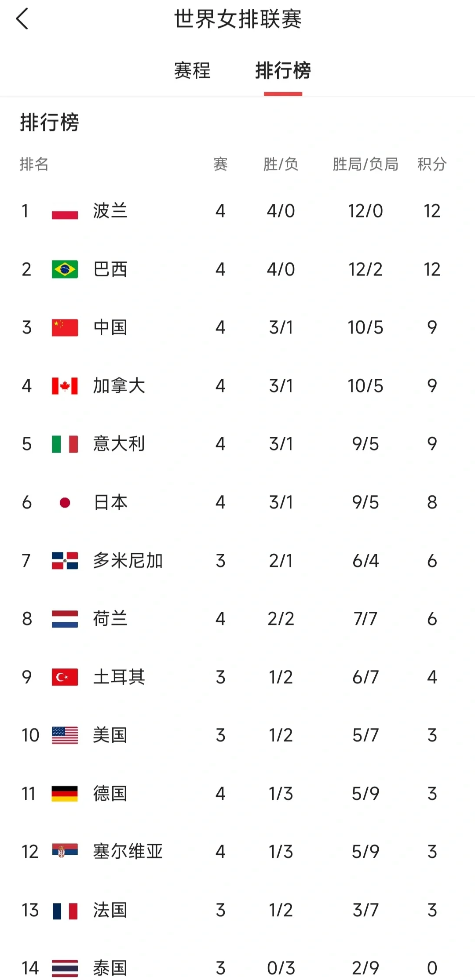Tap the back arrow icon
This screenshot has width=475, height=980.
pyautogui.click(x=22, y=19)
